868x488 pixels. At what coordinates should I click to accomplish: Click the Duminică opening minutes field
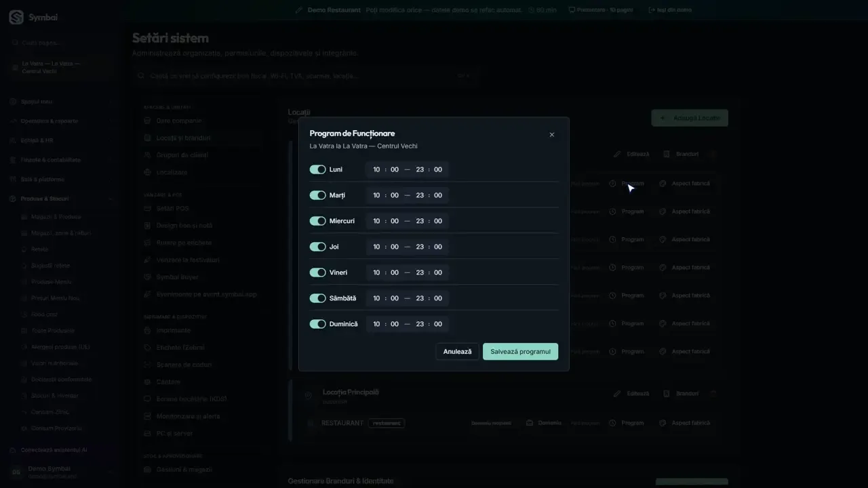pos(395,324)
